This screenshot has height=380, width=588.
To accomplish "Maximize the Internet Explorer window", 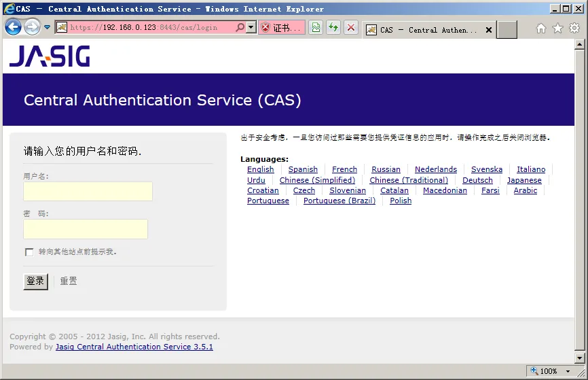I will tap(566, 9).
